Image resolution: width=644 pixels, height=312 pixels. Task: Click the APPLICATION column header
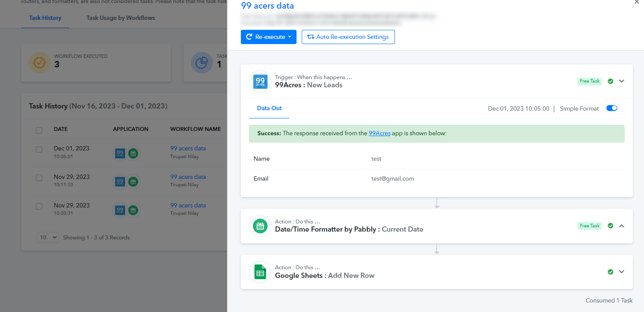[131, 129]
